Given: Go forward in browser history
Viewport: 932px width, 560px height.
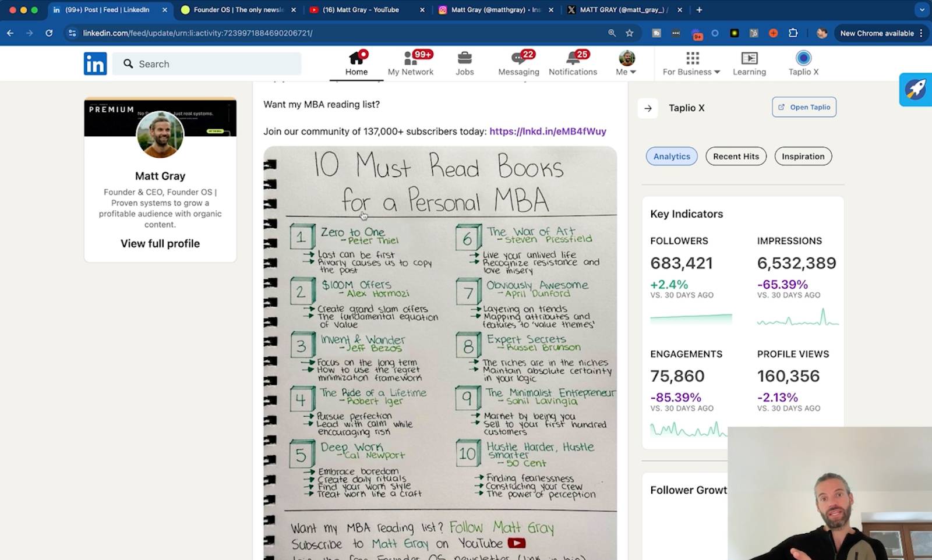Looking at the screenshot, I should coord(30,33).
